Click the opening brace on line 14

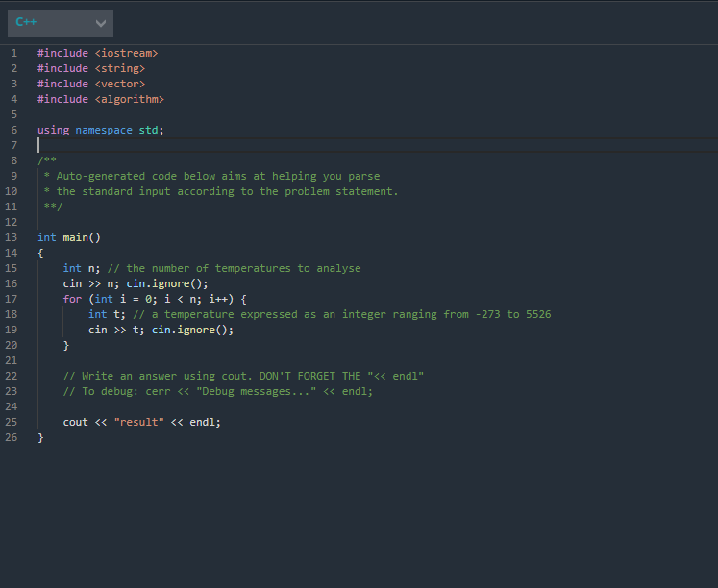(40, 253)
